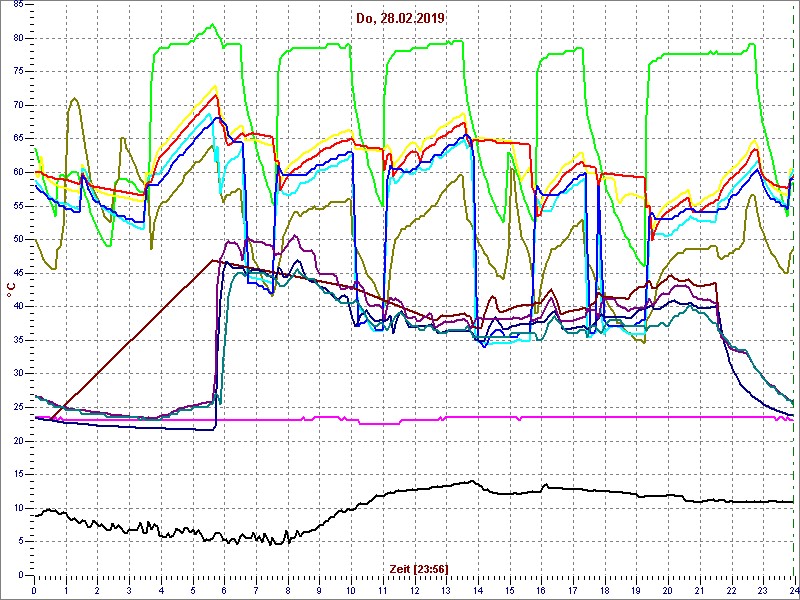Pick the '40' value on the temperature axis
This screenshot has height=600, width=800.
point(18,307)
